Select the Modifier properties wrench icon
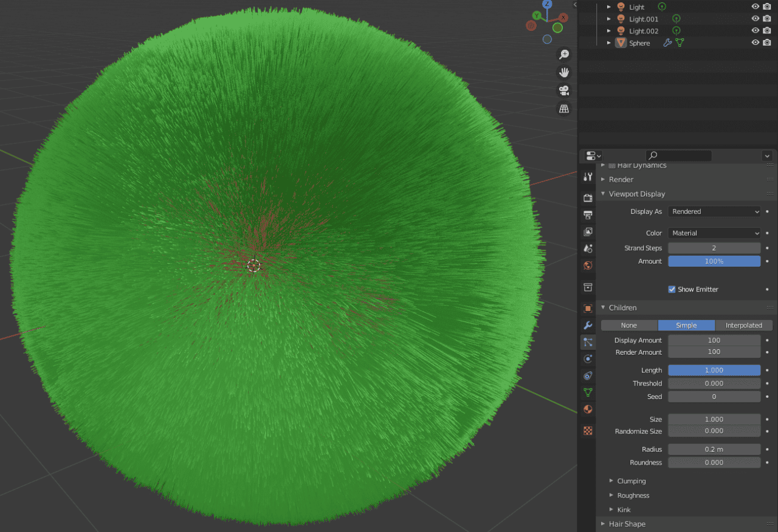Screen dimensions: 778x532 coord(587,326)
